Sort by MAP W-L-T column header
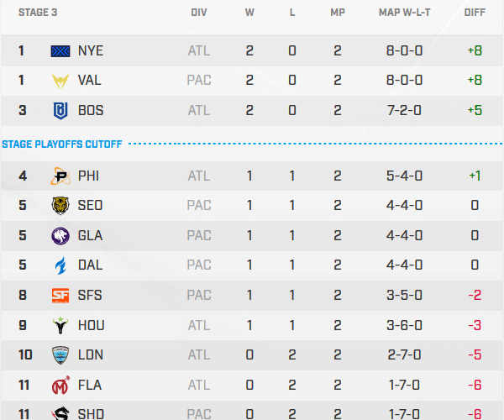The width and height of the screenshot is (504, 420). 407,13
